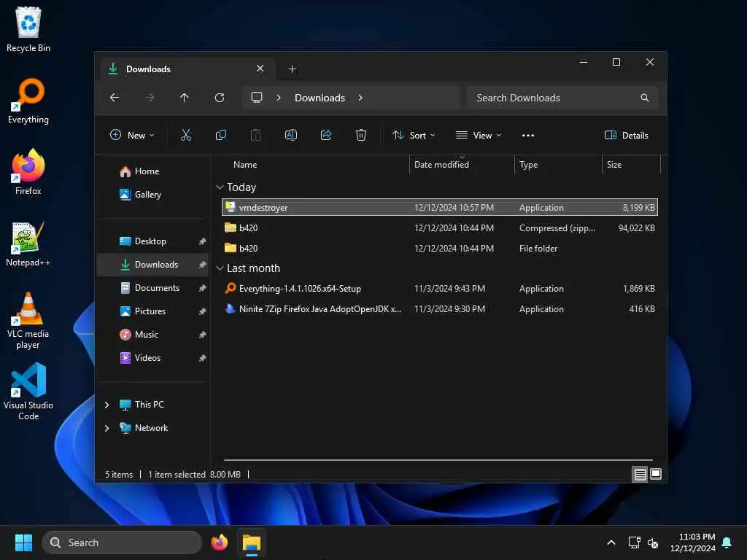
Task: Click the search magnifier icon
Action: click(x=645, y=98)
